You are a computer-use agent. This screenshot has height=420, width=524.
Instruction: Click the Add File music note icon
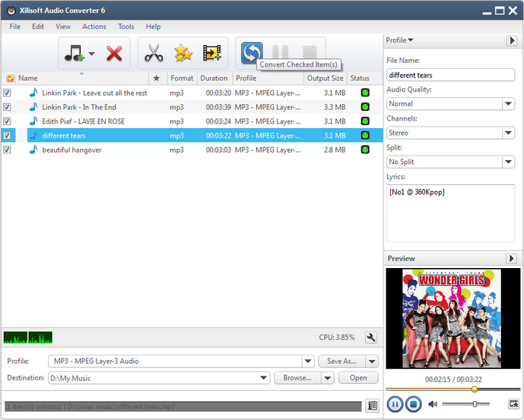click(74, 53)
